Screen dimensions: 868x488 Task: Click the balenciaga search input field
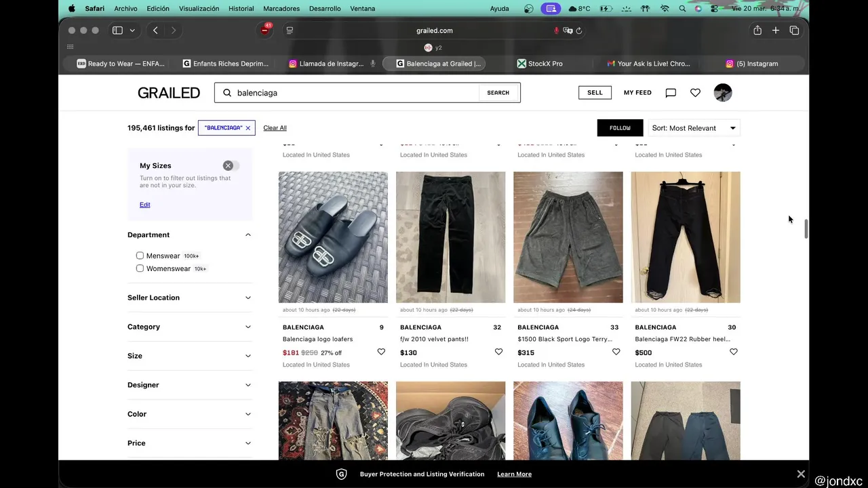coord(356,93)
